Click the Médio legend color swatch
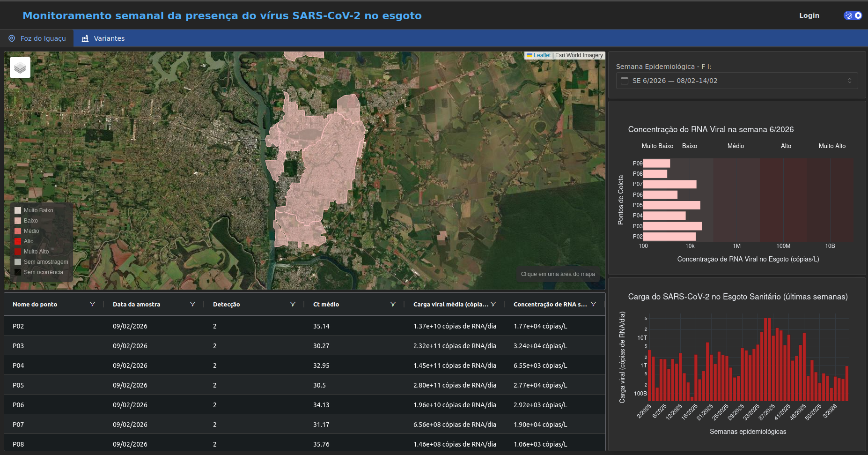Screen dimensions: 868x455 pos(18,231)
